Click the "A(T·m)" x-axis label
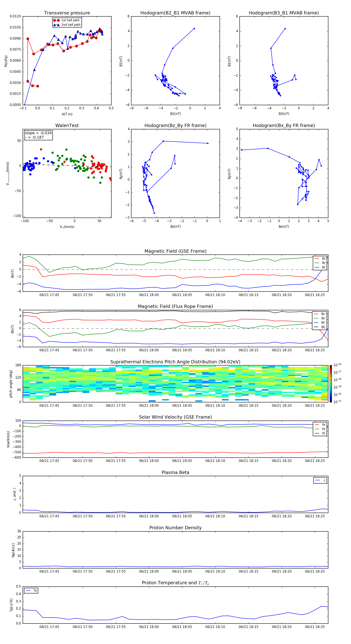The width and height of the screenshot is (351, 644). (67, 114)
